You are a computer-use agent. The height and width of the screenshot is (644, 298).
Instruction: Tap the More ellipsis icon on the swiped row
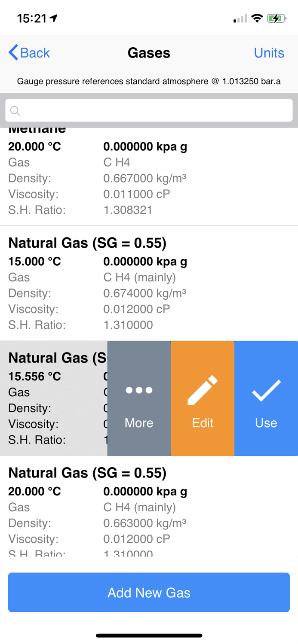click(138, 390)
